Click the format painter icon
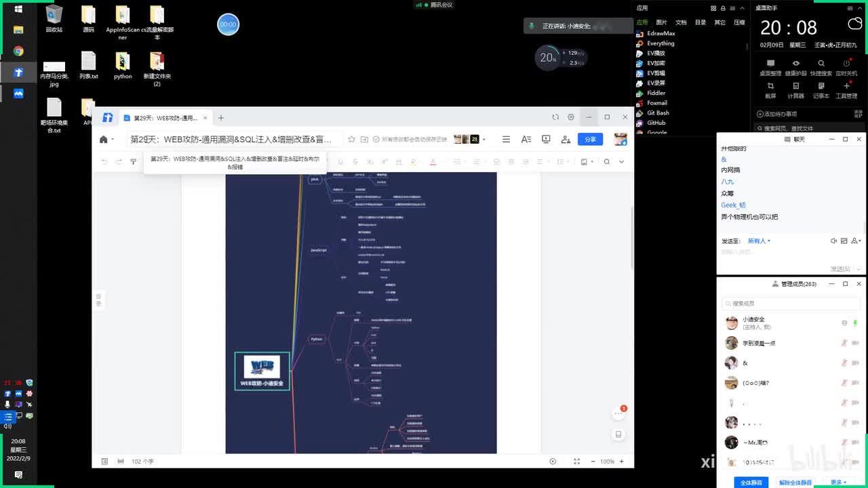The width and height of the screenshot is (868, 488). [133, 161]
